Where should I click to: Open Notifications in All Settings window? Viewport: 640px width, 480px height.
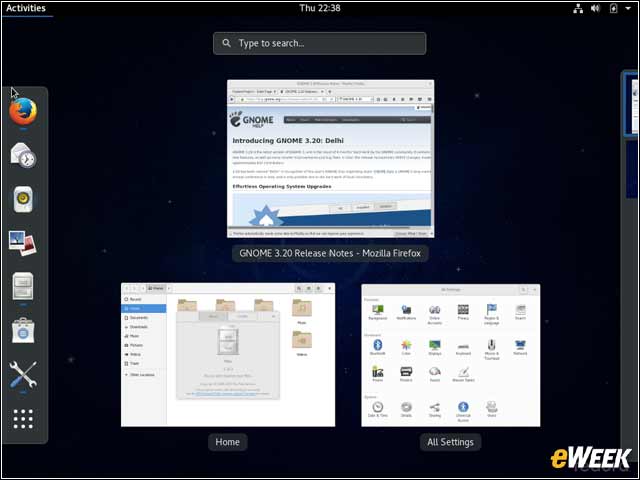[x=406, y=312]
